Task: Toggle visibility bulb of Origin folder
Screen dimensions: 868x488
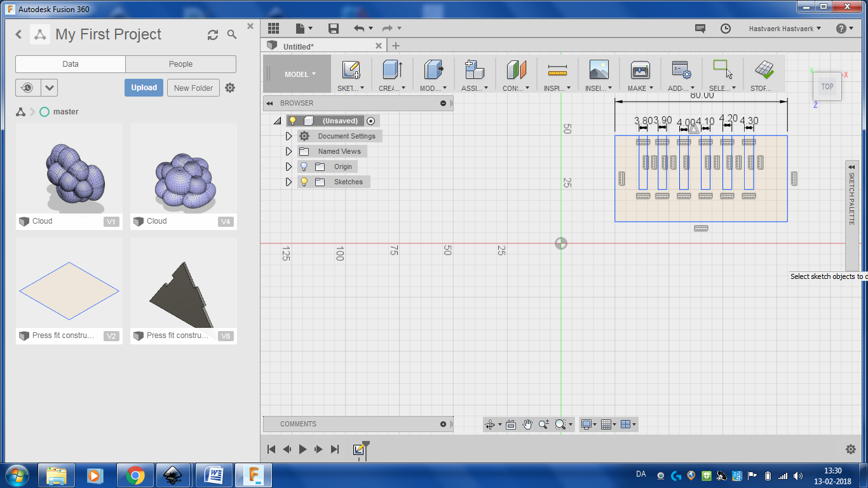Action: coord(304,166)
